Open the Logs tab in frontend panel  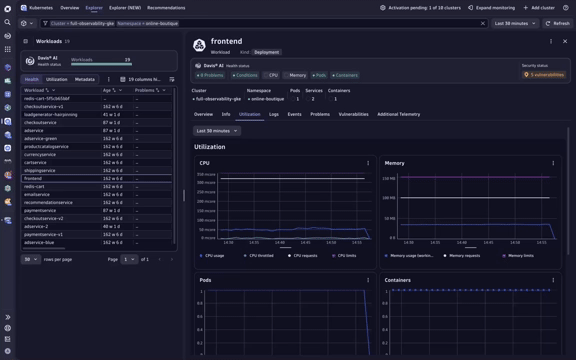pyautogui.click(x=274, y=114)
